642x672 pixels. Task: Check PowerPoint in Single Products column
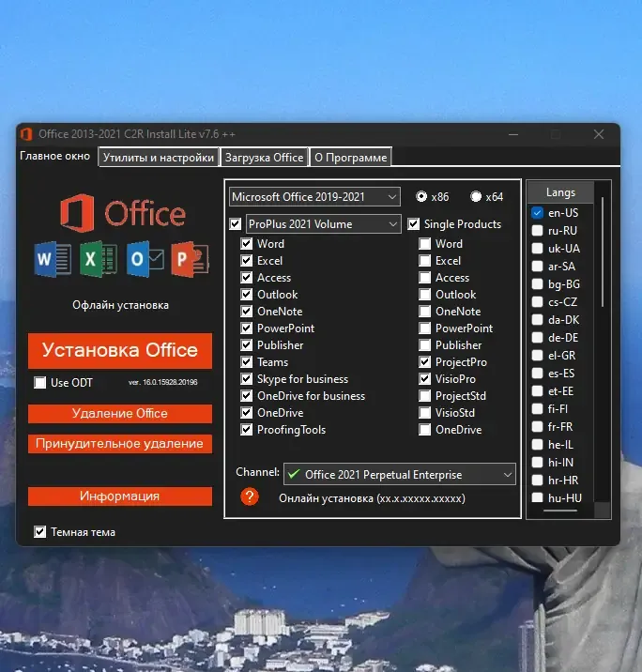(424, 328)
